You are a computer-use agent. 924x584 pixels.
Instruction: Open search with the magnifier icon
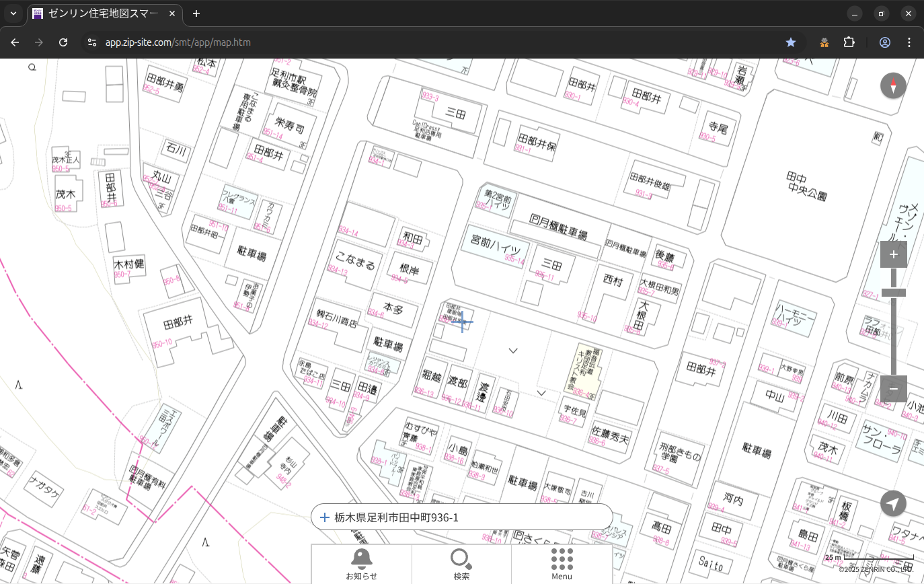(x=461, y=564)
